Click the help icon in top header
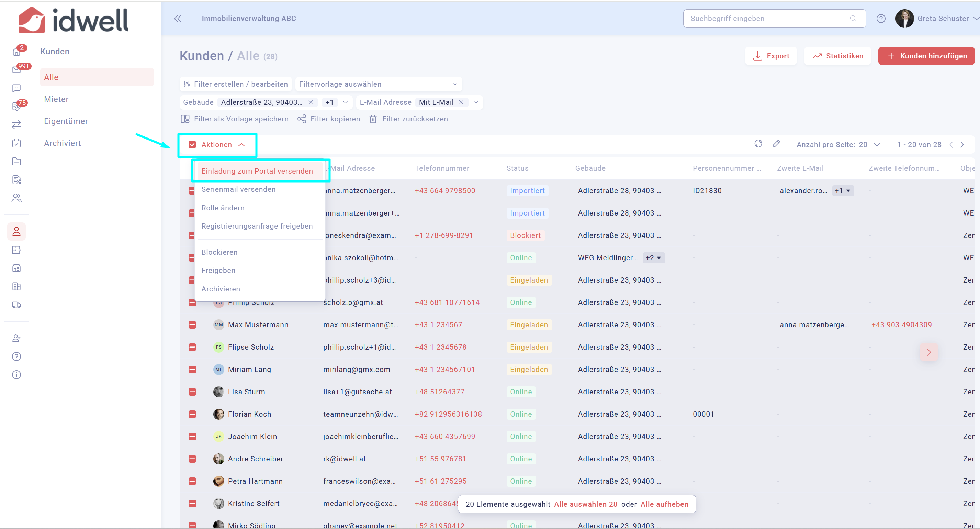Image resolution: width=980 pixels, height=529 pixels. coord(881,19)
